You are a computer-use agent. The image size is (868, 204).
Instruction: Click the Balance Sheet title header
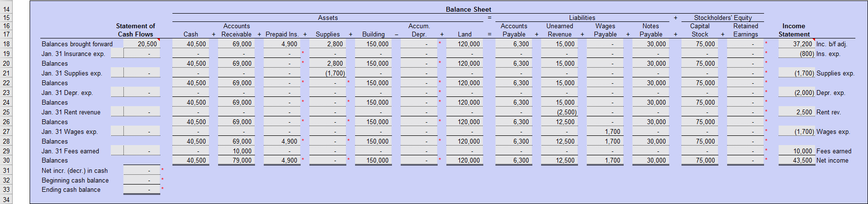click(x=468, y=9)
